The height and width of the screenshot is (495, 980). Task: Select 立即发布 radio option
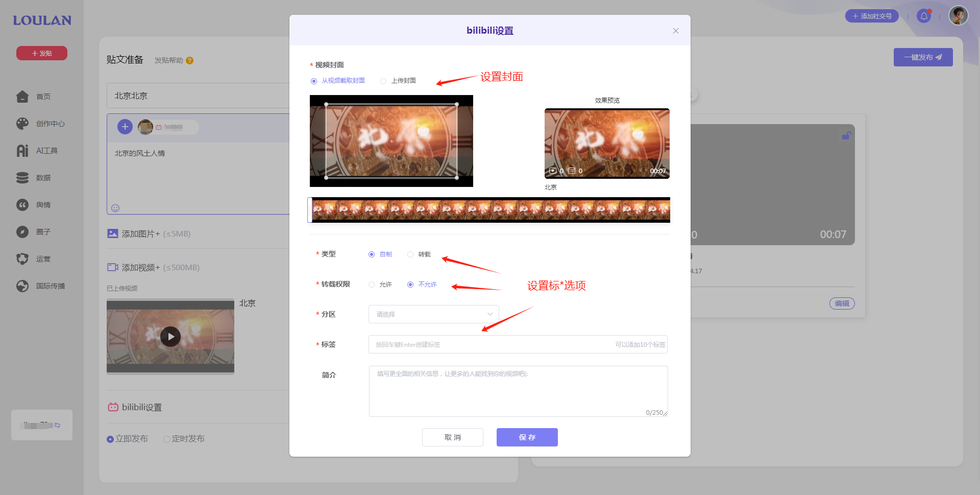[127, 439]
